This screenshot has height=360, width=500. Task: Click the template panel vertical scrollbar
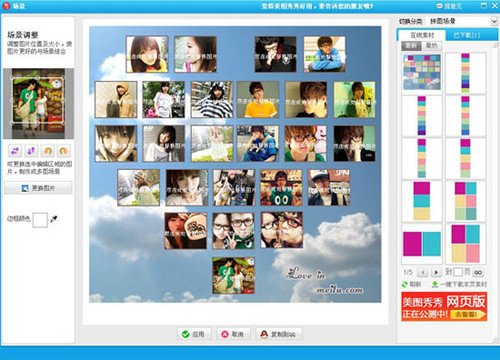(x=495, y=192)
